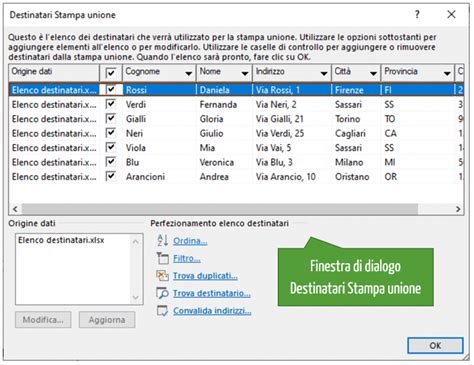Uncheck the Rossi row checkbox

111,89
